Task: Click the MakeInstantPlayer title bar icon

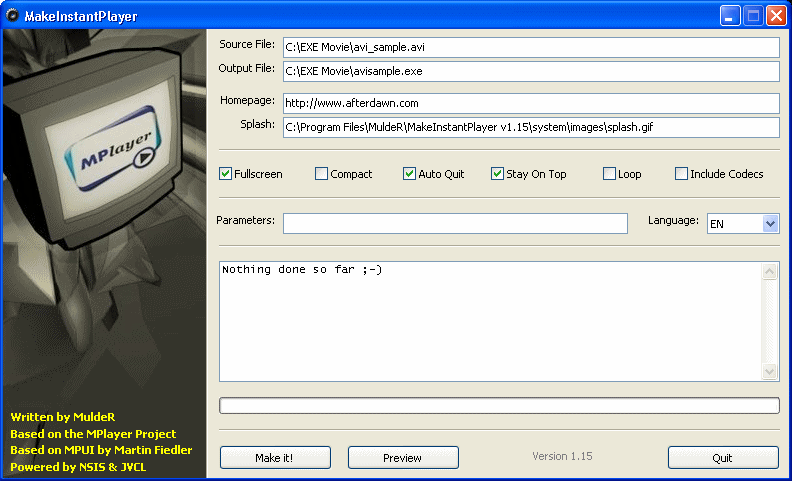Action: click(x=12, y=16)
